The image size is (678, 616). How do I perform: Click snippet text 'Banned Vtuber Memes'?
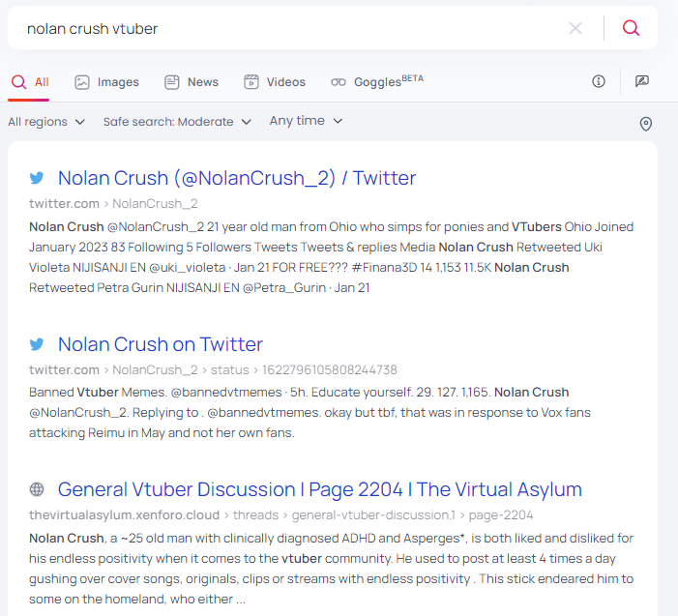pyautogui.click(x=97, y=393)
